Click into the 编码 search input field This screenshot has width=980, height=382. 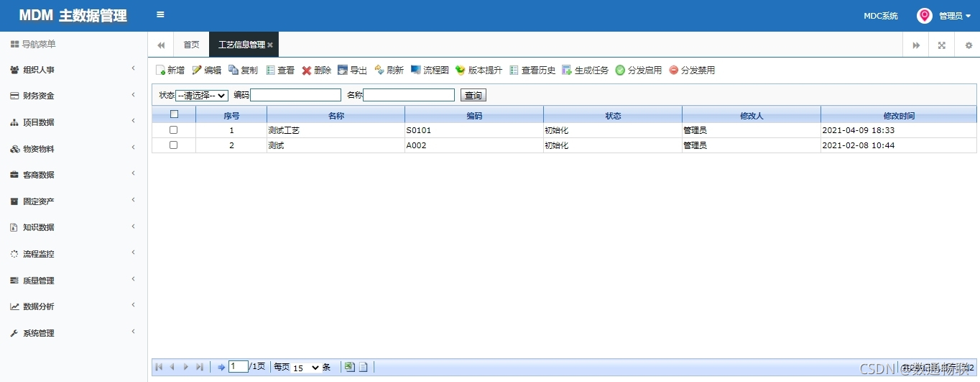295,95
